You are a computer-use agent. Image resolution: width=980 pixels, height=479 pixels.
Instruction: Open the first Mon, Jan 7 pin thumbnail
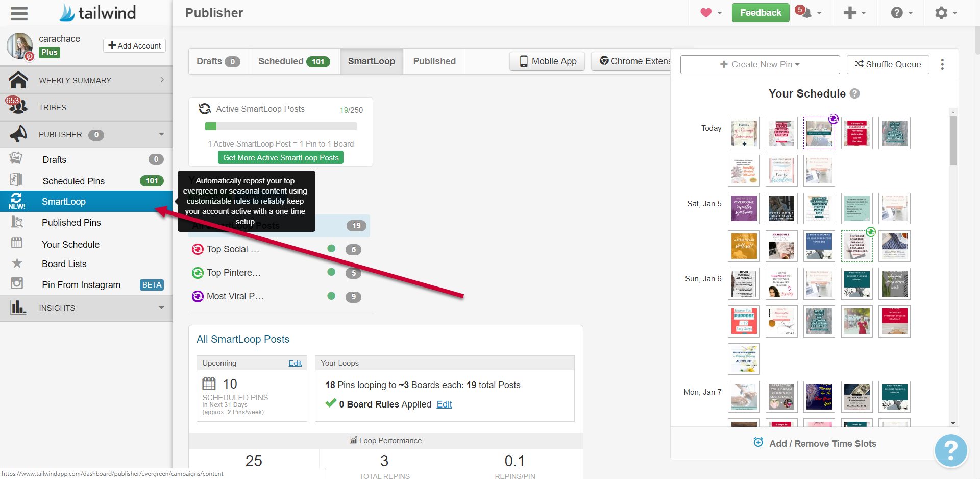pos(744,397)
